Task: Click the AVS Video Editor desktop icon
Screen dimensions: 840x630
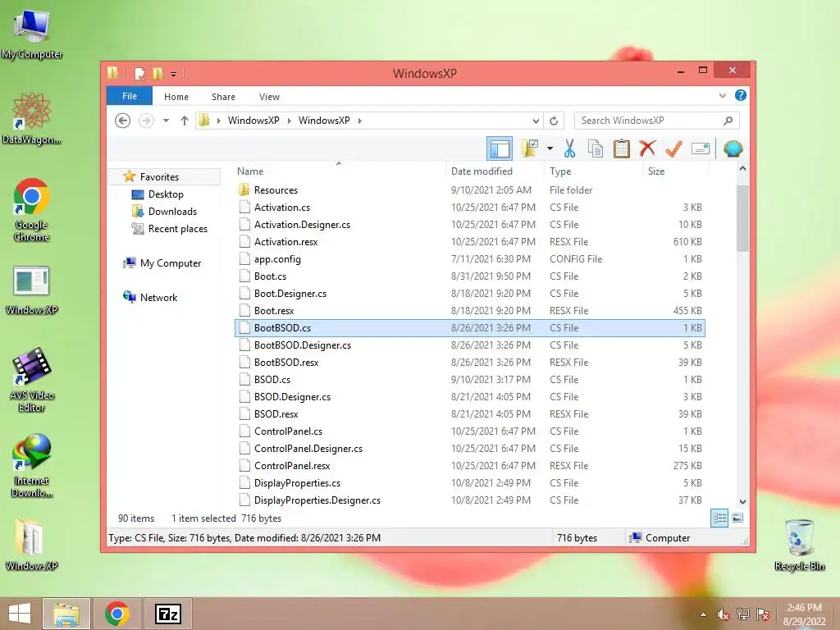Action: [32, 380]
